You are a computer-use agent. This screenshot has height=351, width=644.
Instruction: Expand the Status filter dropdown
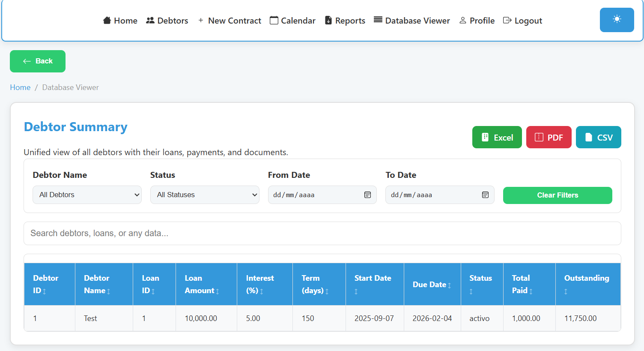click(x=205, y=195)
